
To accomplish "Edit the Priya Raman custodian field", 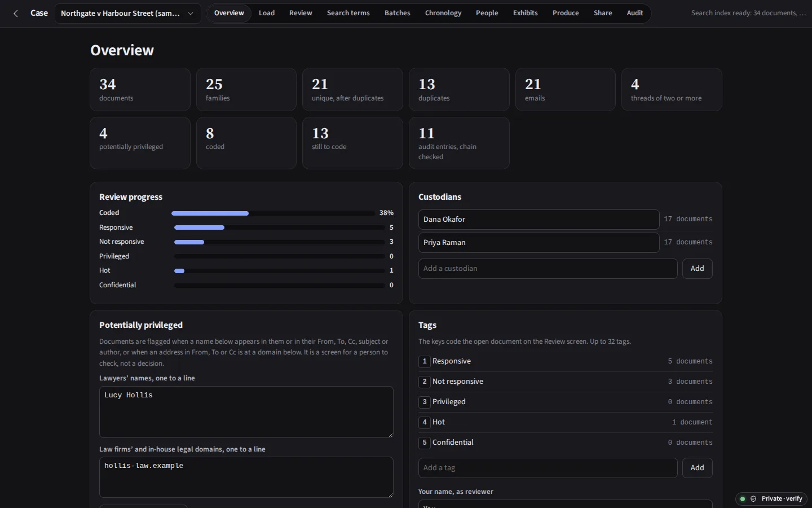I will click(539, 243).
